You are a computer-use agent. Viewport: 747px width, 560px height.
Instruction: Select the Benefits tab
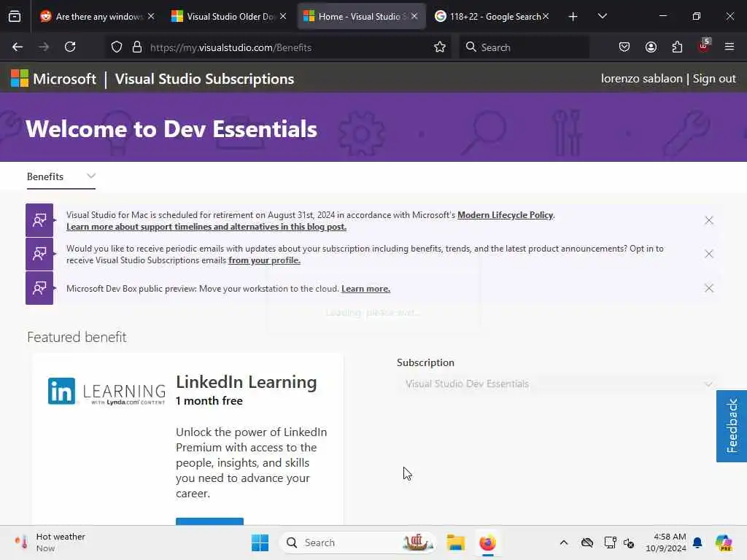pos(45,176)
